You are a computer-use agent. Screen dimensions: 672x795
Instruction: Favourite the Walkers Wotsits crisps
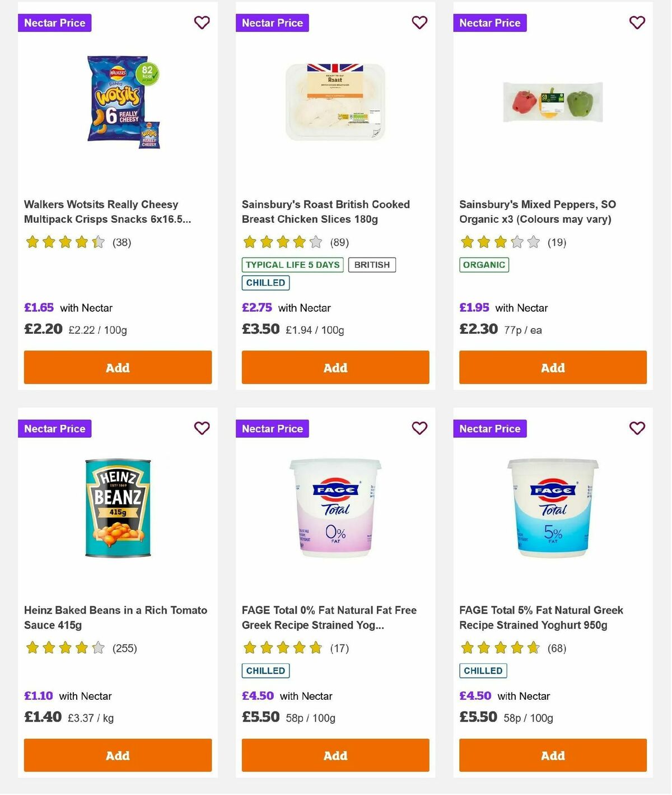coord(202,22)
